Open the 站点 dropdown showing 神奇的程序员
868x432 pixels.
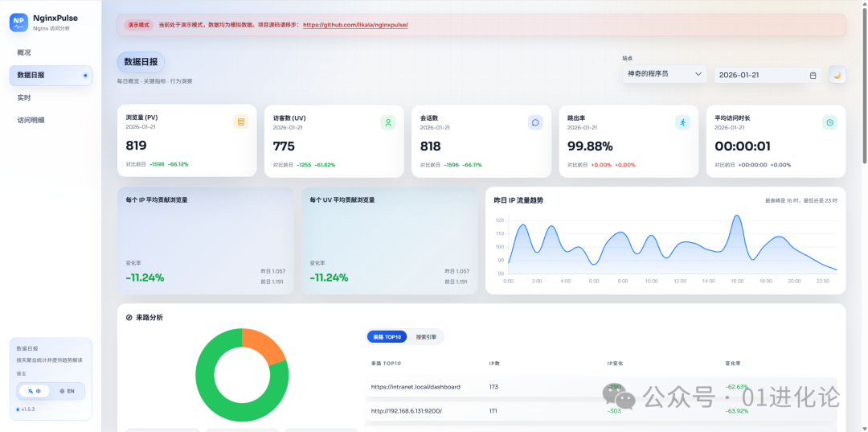pos(665,74)
